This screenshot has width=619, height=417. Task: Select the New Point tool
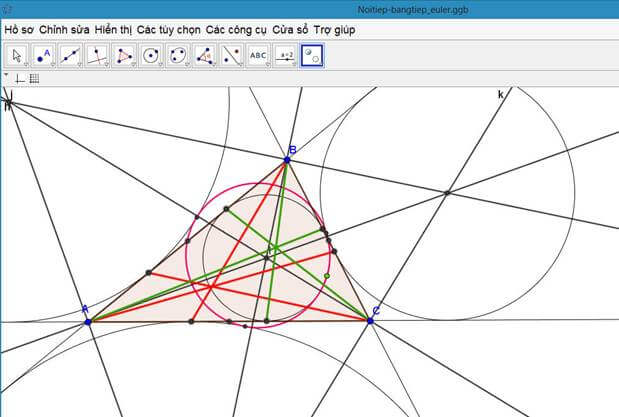[x=43, y=56]
